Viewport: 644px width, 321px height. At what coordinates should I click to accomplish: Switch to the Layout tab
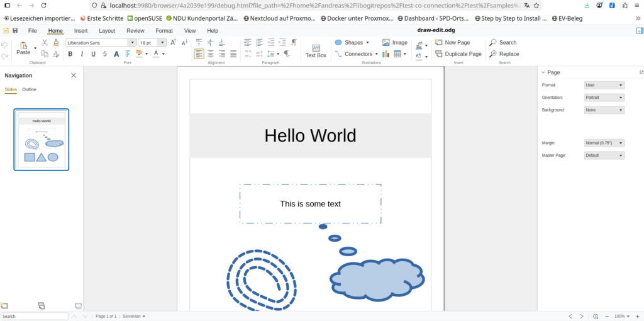(x=107, y=31)
